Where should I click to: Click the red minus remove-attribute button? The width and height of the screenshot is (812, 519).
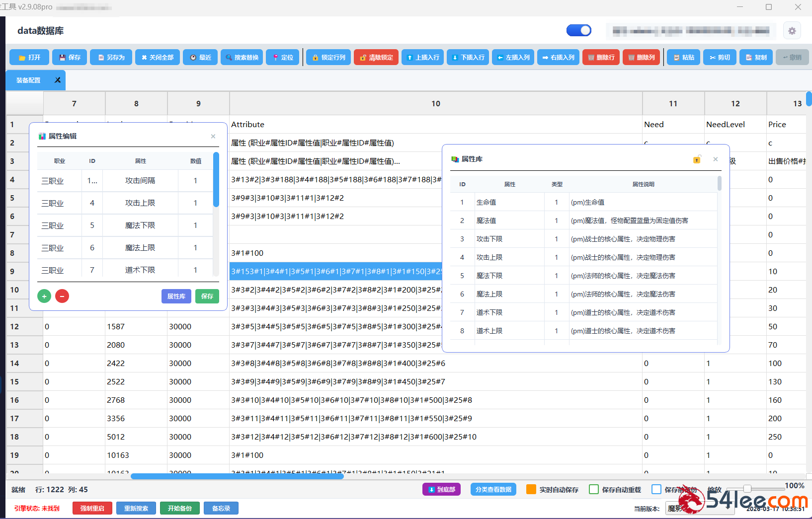(62, 297)
